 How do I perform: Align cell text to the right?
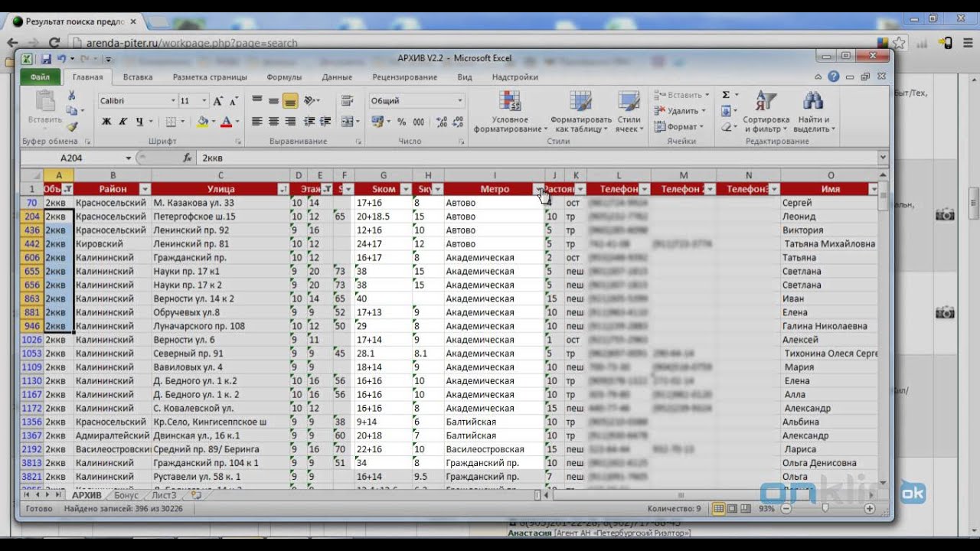(290, 122)
